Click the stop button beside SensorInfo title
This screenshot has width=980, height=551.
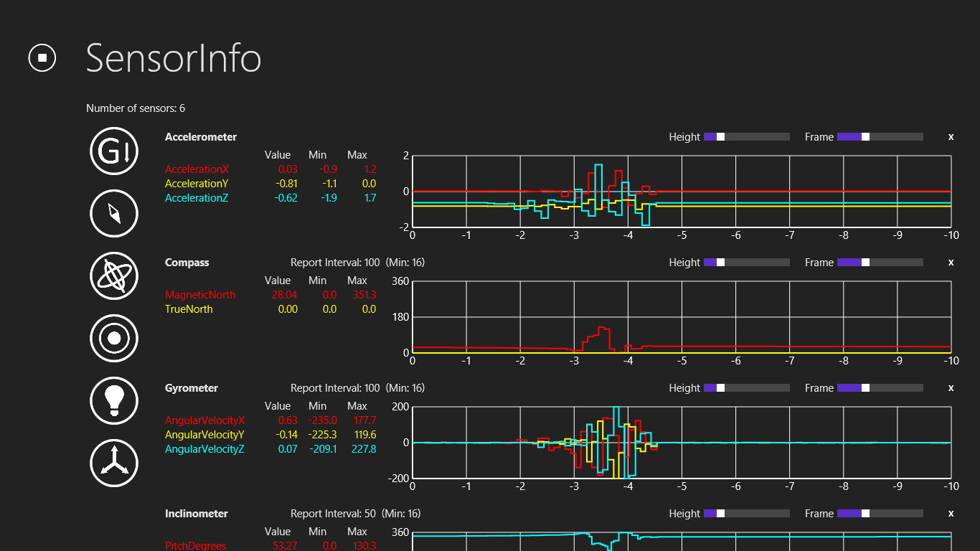(x=42, y=57)
